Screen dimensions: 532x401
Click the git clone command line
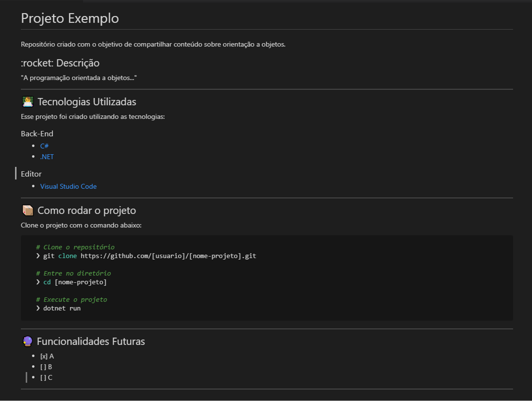149,256
